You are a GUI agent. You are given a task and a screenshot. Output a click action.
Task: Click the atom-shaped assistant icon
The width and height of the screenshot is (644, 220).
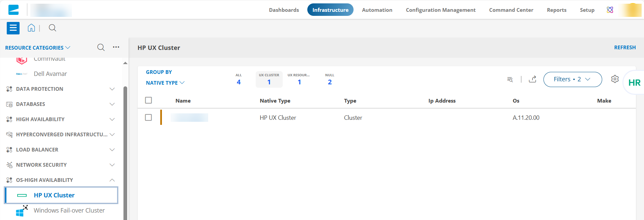tap(610, 10)
